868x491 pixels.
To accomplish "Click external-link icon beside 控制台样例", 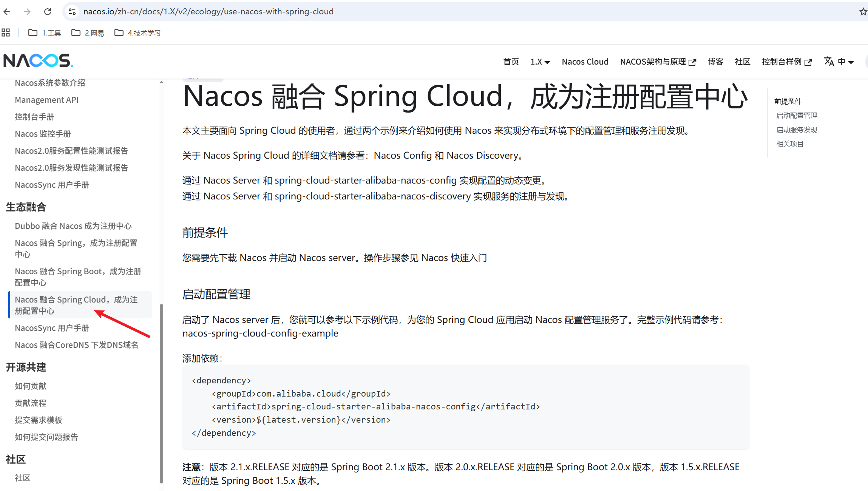I will (x=808, y=62).
